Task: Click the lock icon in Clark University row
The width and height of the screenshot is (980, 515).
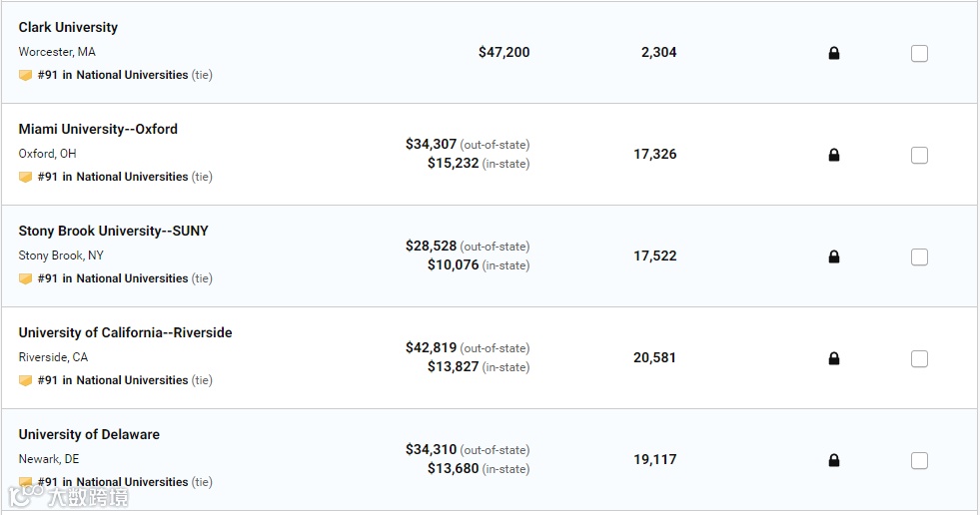Action: point(834,53)
